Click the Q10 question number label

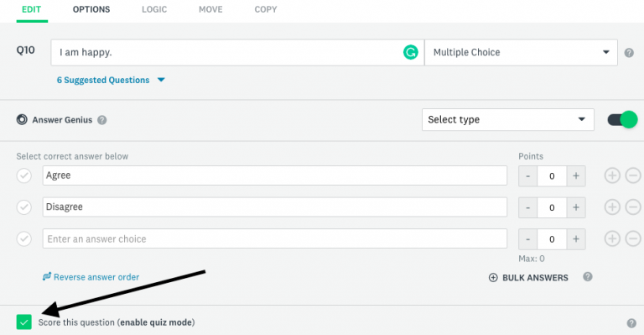(x=25, y=50)
